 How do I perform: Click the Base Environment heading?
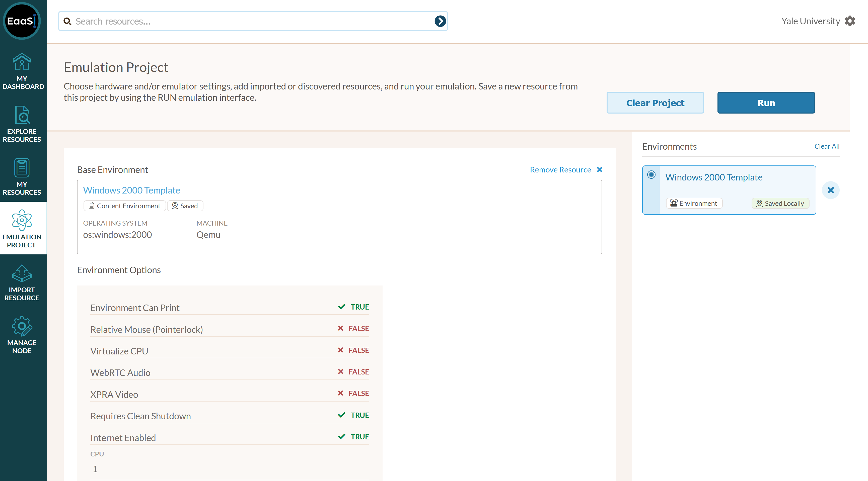tap(113, 170)
